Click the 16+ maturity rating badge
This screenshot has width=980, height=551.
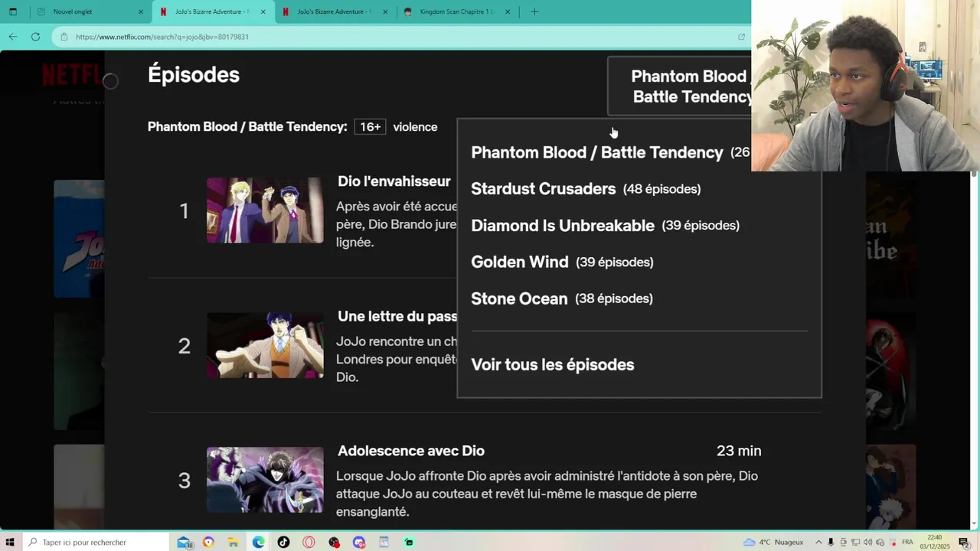point(371,127)
